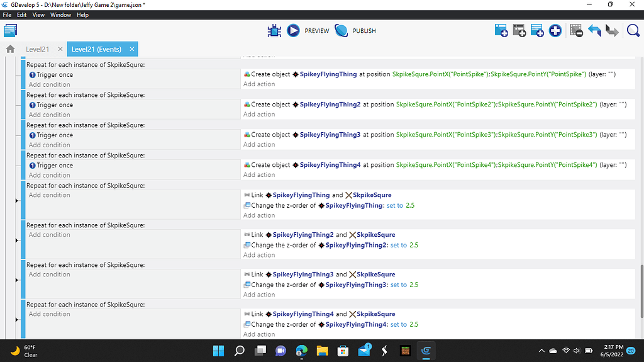
Task: Open the Window menu
Action: [60, 15]
